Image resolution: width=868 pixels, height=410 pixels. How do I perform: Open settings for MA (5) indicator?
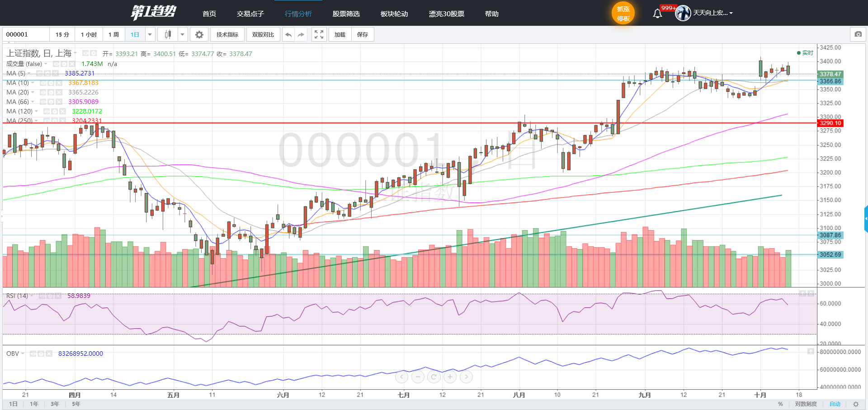(47, 73)
